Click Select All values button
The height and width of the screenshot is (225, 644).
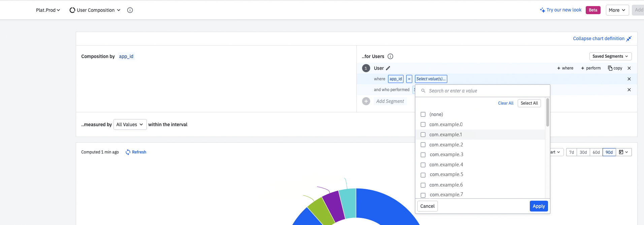coord(529,103)
